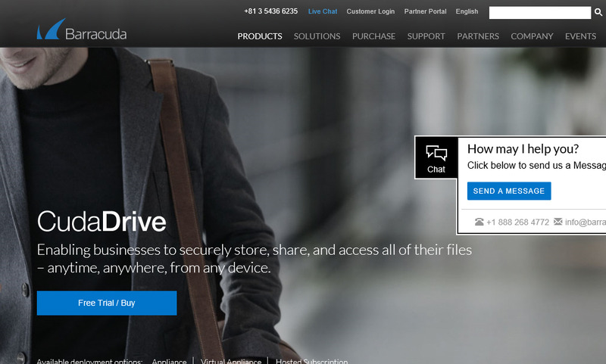Click the search input field
The height and width of the screenshot is (364, 606).
pyautogui.click(x=539, y=12)
